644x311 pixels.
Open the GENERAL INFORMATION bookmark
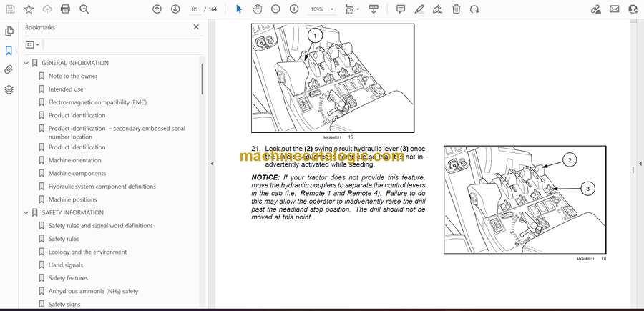75,63
